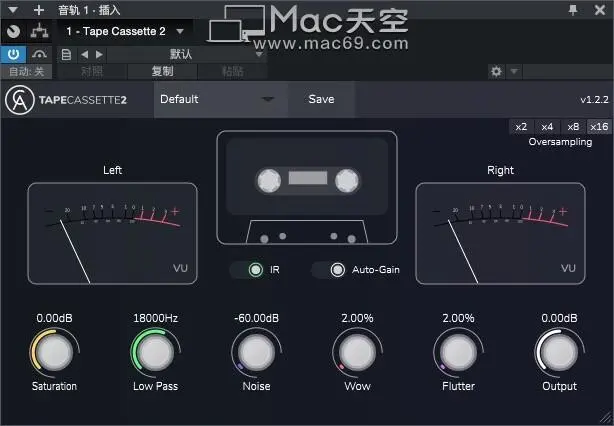614x426 pixels.
Task: Open the triangle menu at top-left of title bar
Action: click(13, 10)
